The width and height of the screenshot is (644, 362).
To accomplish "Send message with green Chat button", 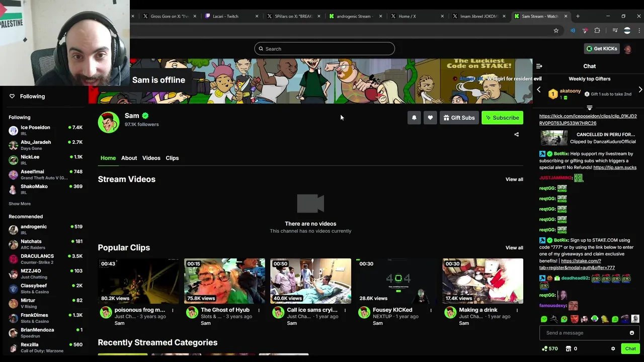I will (630, 348).
